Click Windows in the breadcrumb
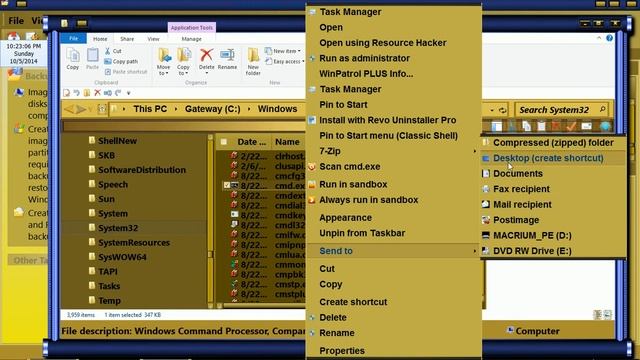The width and height of the screenshot is (640, 360). (x=277, y=109)
